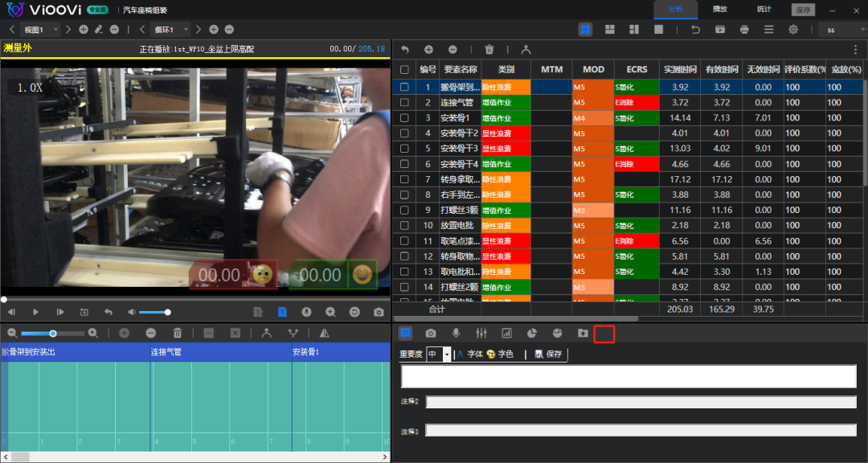
Task: Click the 保存 button in title bar
Action: click(803, 10)
